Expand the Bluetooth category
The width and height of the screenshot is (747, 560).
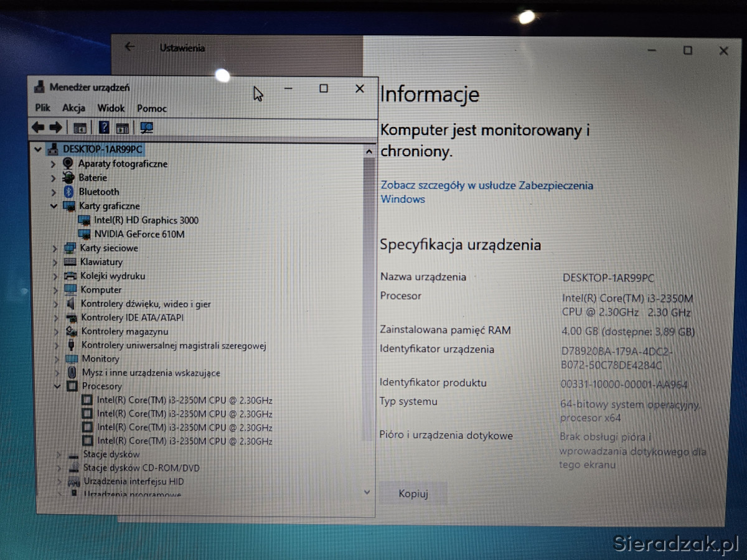click(x=53, y=192)
